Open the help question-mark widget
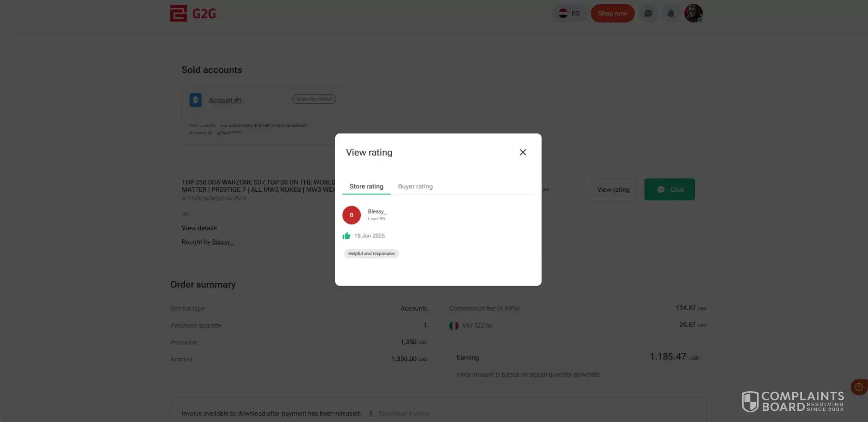Image resolution: width=868 pixels, height=422 pixels. tap(859, 387)
